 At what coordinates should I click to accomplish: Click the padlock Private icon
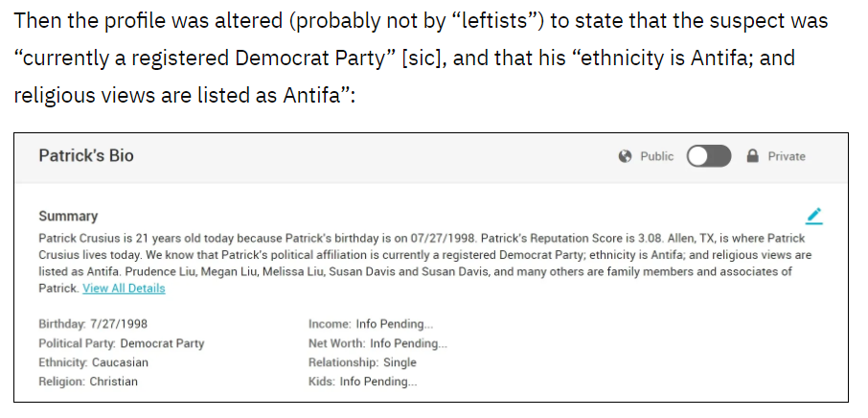pos(752,156)
